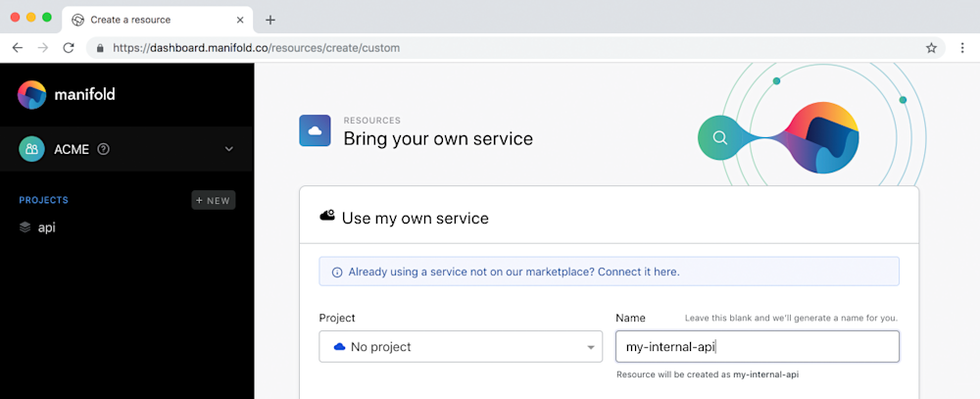Viewport: 980px width, 399px height.
Task: Open Chrome's three-dot menu
Action: pos(961,47)
